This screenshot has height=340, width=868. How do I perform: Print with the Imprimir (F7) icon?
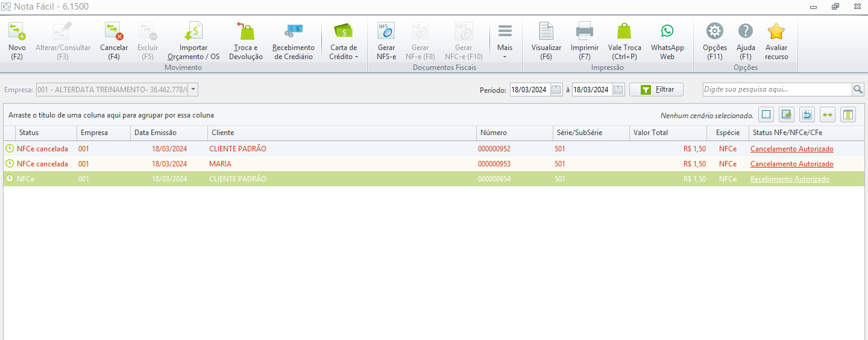pyautogui.click(x=585, y=41)
